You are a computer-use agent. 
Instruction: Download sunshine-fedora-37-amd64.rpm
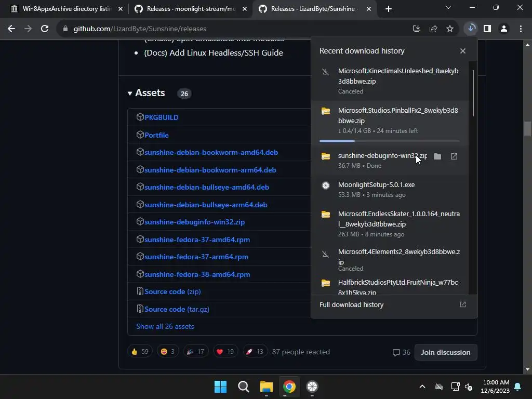coord(197,240)
